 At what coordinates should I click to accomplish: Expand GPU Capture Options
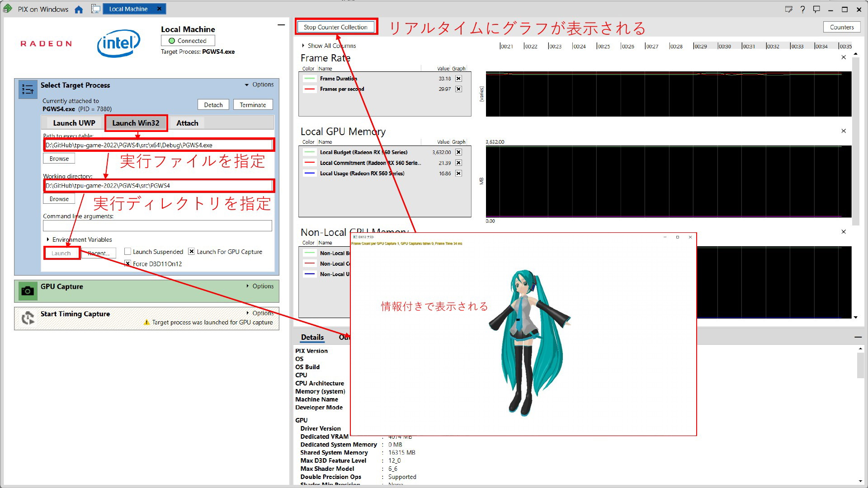coord(260,286)
